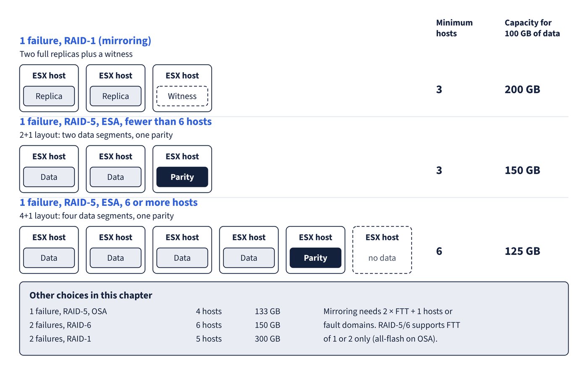Viewport: 588px width, 370px height.
Task: Click the "4 hosts" cell
Action: [x=209, y=312]
